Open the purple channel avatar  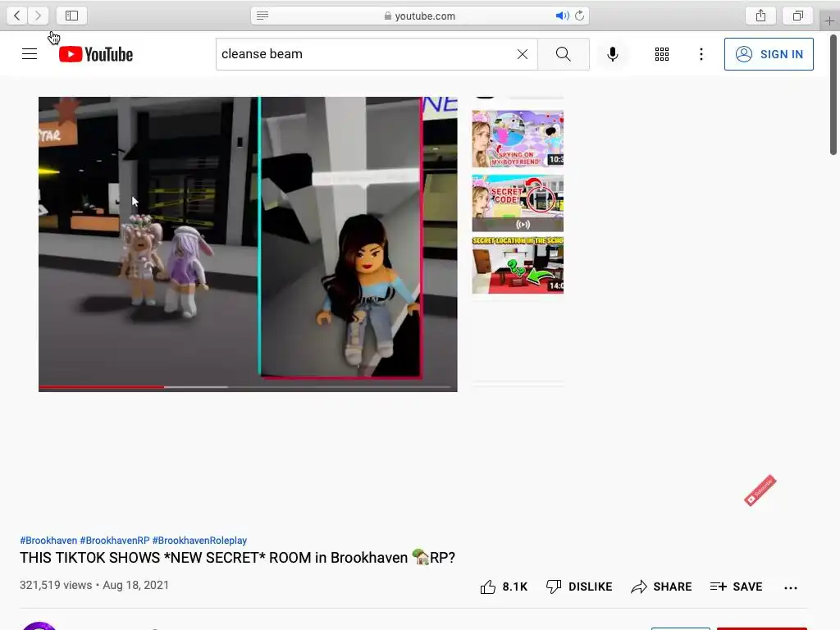[x=39, y=626]
